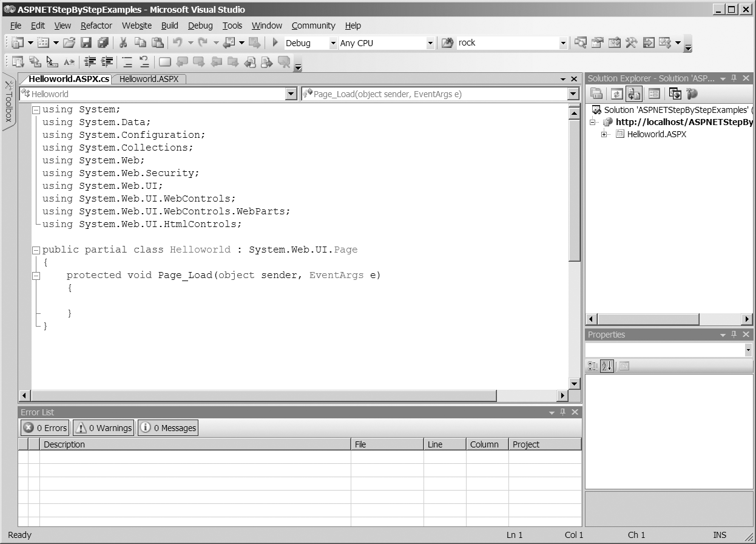Toggle a bookmark on the current line
This screenshot has width=756, height=544.
(165, 61)
